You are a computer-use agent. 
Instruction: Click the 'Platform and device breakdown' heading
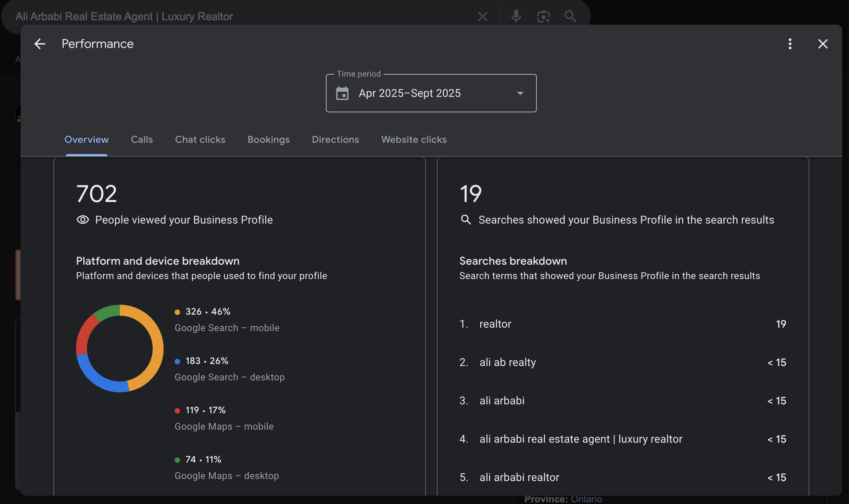point(157,261)
